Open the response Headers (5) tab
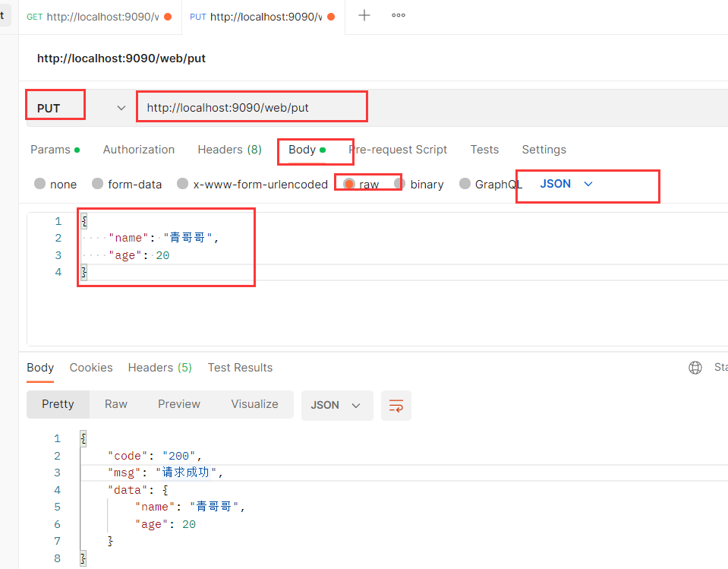The width and height of the screenshot is (728, 569). tap(159, 368)
